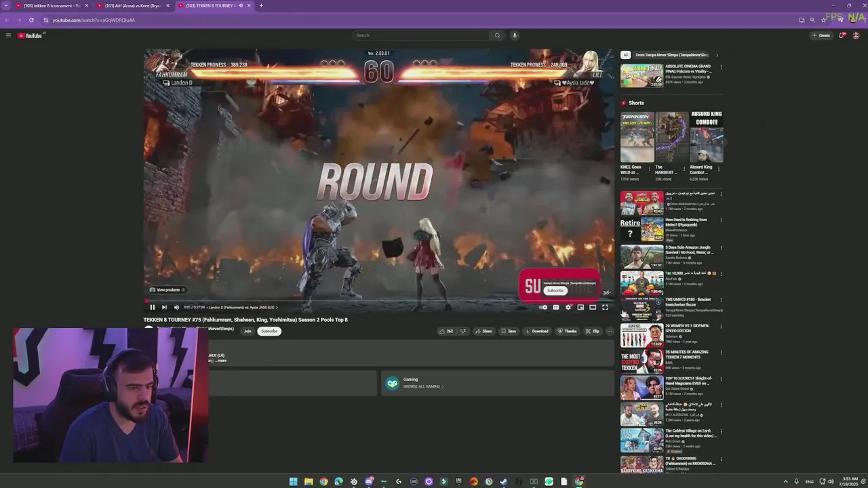Open Windows Start menu
This screenshot has height=488, width=868.
[x=293, y=482]
